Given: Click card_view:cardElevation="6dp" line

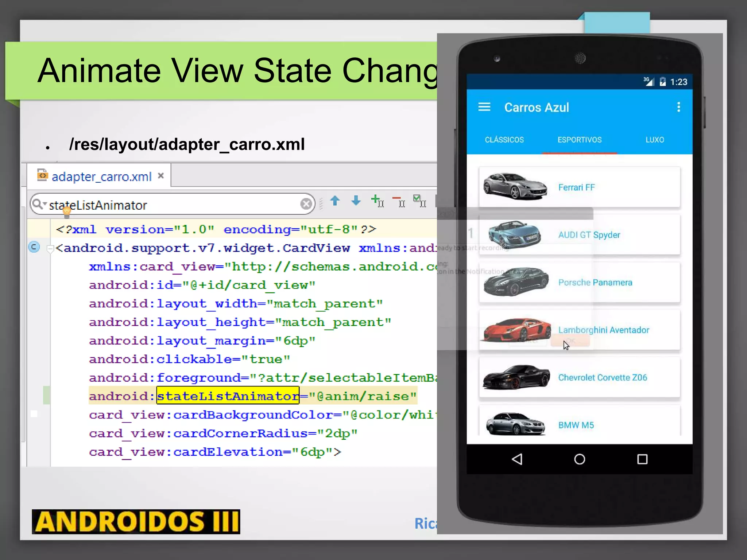Looking at the screenshot, I should point(215,452).
